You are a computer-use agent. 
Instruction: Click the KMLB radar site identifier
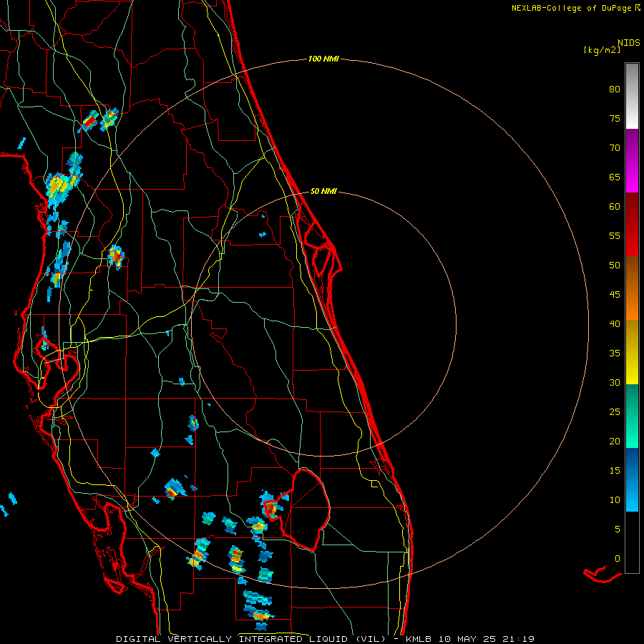pyautogui.click(x=419, y=639)
